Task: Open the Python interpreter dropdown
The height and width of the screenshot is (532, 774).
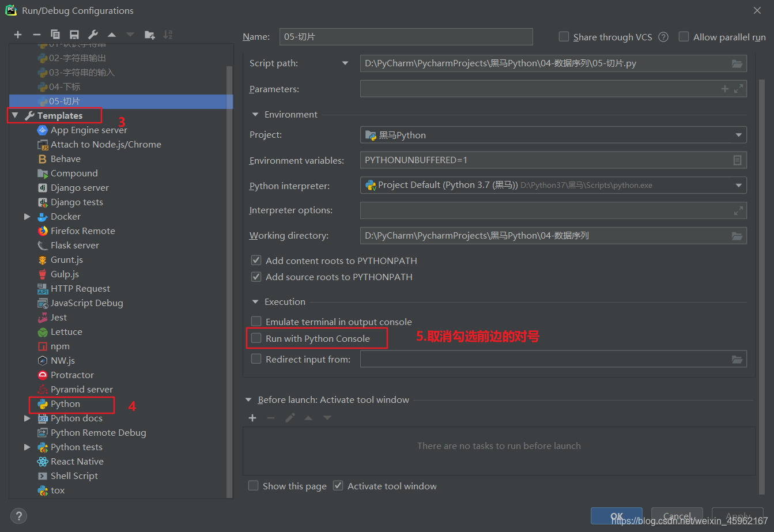Action: [738, 186]
